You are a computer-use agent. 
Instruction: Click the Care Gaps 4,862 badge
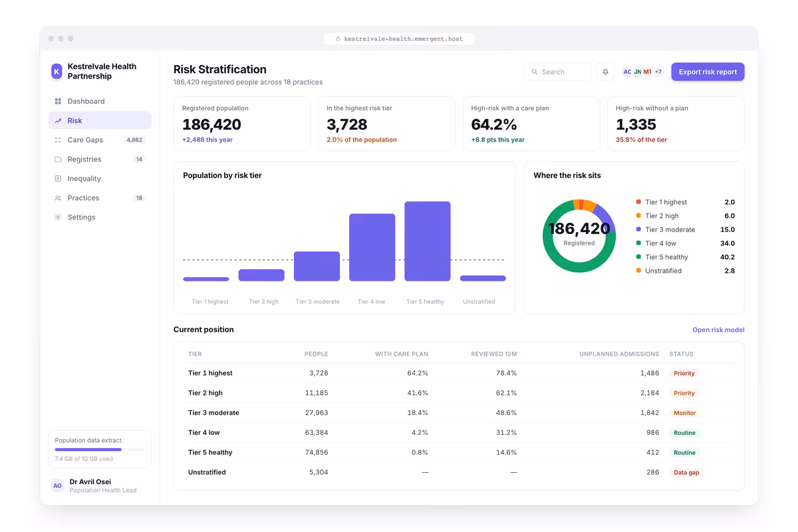(x=134, y=140)
